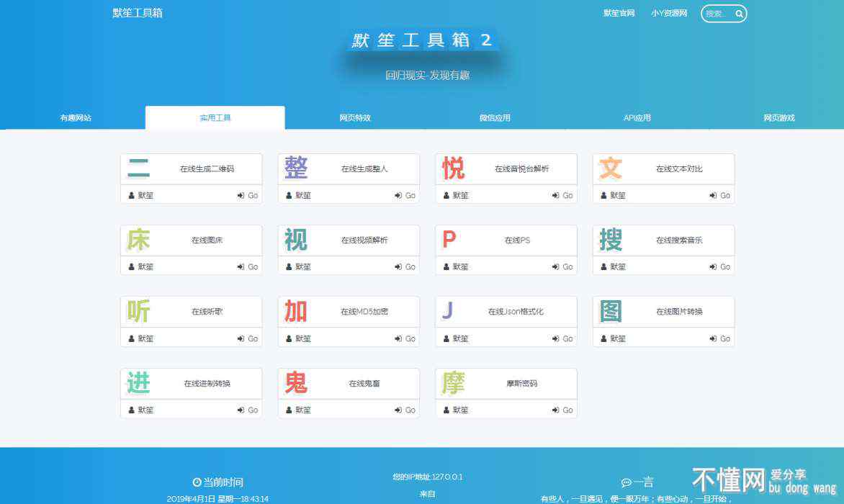844x504 pixels.
Task: Click Go on the 在线Json格式化 card
Action: coord(562,338)
